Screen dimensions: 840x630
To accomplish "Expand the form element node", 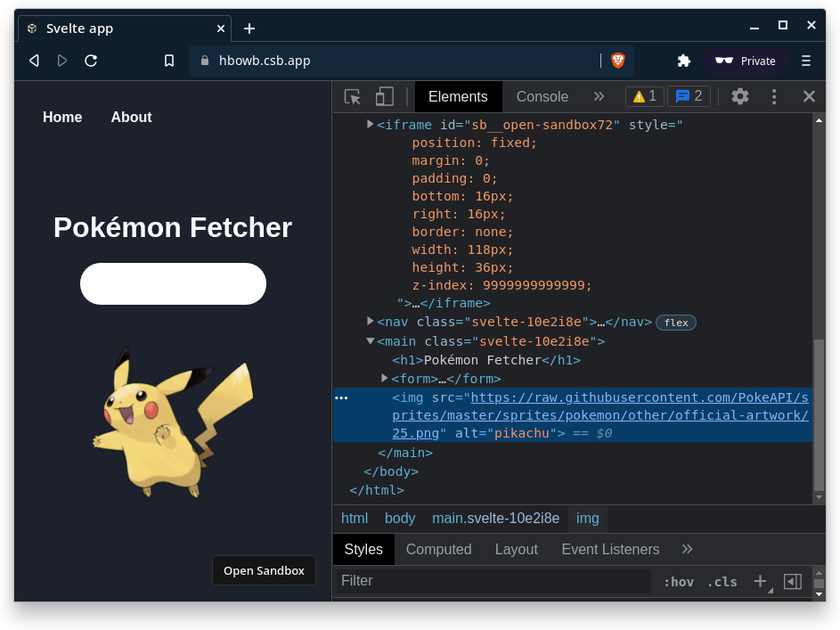I will click(384, 378).
